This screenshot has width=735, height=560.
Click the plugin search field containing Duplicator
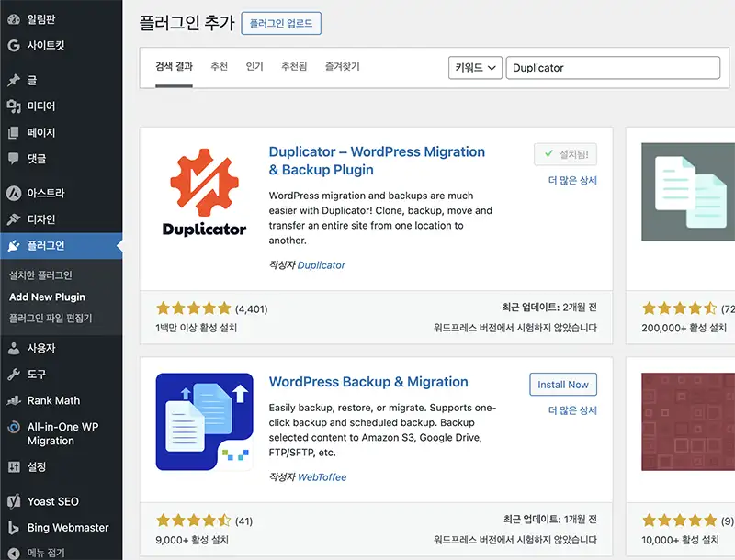pyautogui.click(x=613, y=68)
